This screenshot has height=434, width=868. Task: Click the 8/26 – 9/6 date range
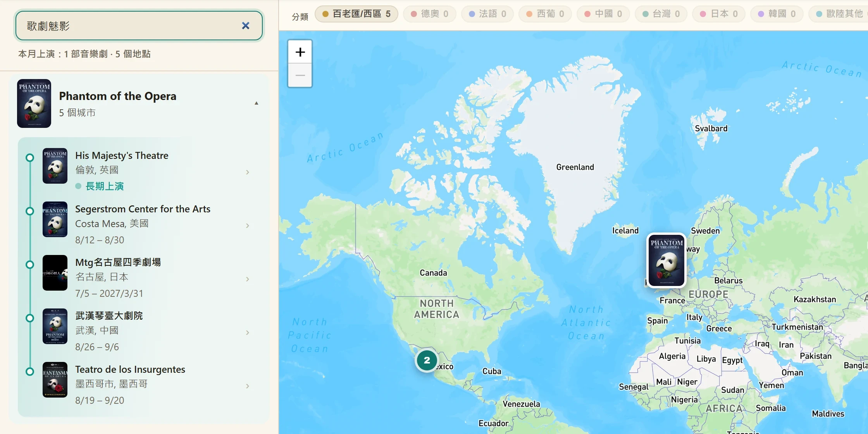(97, 347)
